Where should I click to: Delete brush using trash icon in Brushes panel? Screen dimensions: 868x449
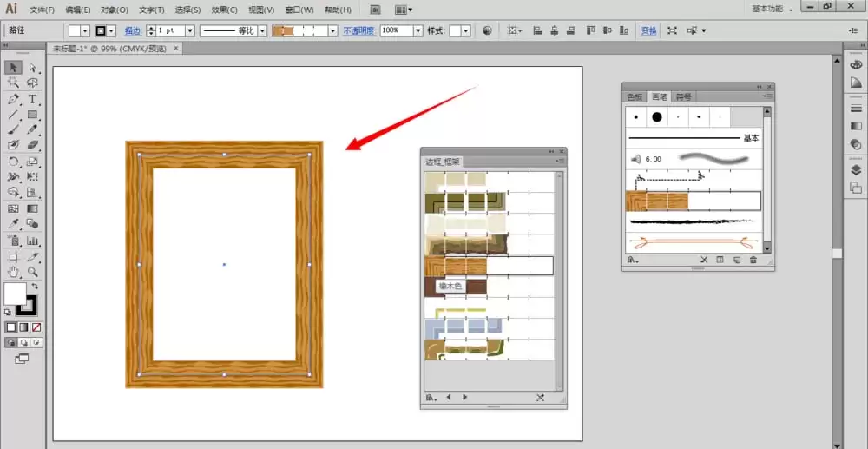(x=753, y=260)
